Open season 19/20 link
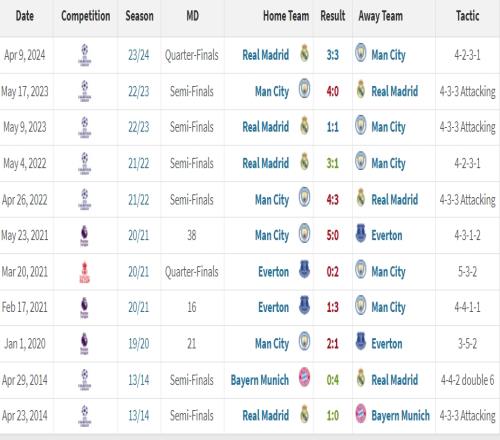This screenshot has height=440, width=500. point(139,344)
